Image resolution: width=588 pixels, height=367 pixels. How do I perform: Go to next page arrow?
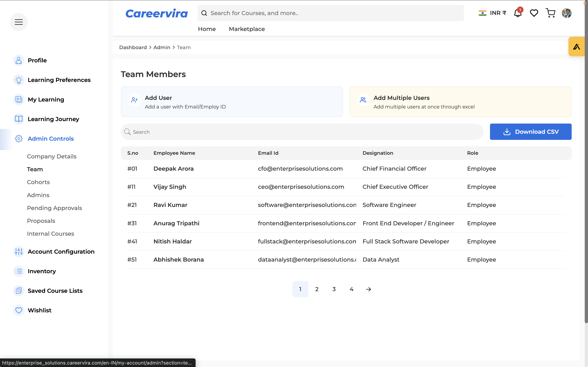368,289
